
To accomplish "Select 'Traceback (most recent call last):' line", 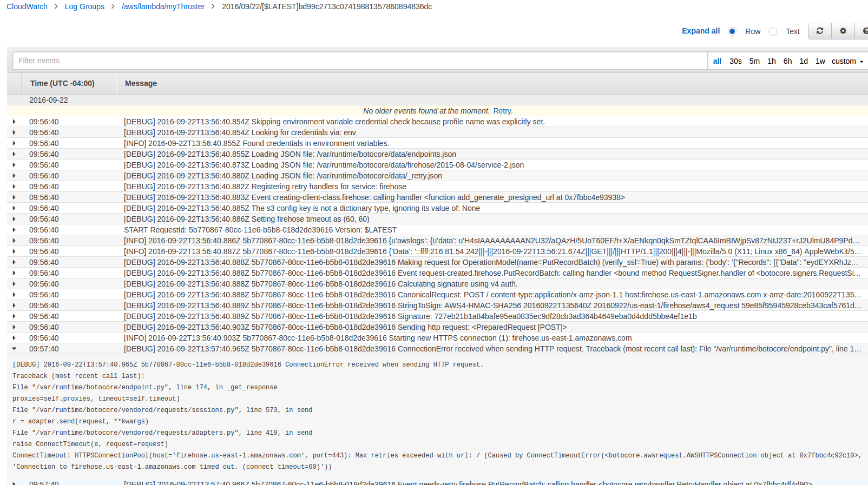I will 78,376.
